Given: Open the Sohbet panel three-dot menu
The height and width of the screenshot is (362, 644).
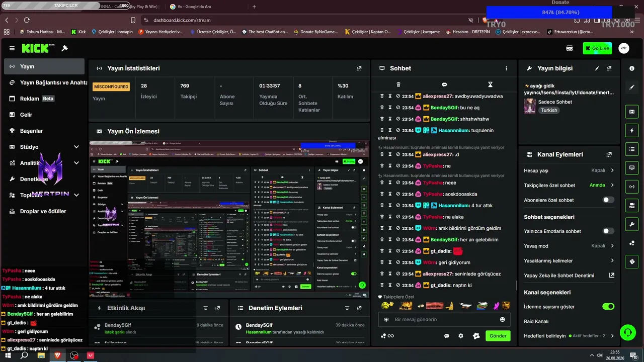Looking at the screenshot, I should coord(506,68).
